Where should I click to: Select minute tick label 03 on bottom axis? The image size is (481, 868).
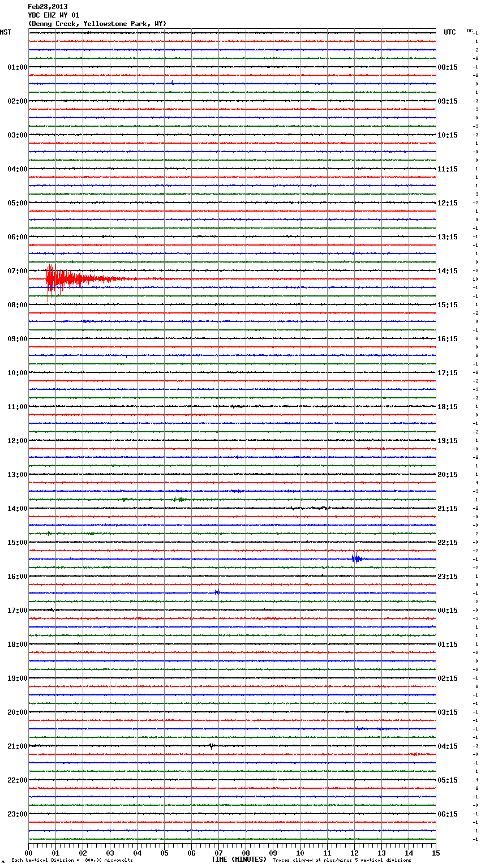pyautogui.click(x=110, y=853)
